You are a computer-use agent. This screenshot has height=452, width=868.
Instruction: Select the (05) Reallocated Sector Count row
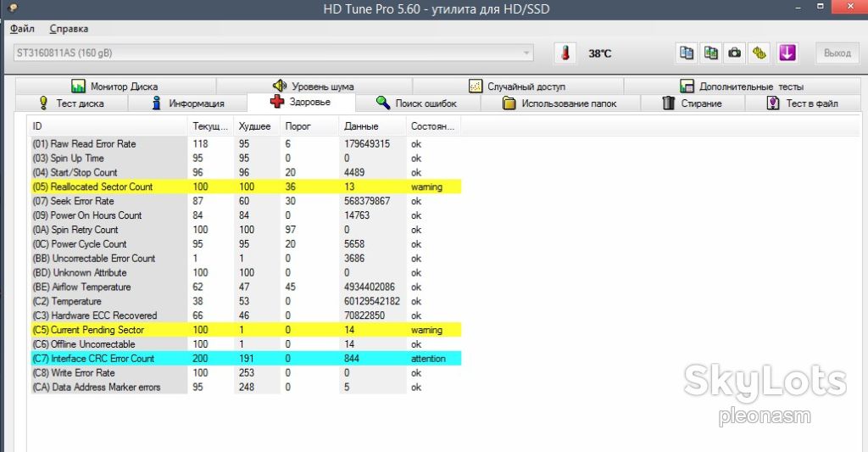pos(246,187)
